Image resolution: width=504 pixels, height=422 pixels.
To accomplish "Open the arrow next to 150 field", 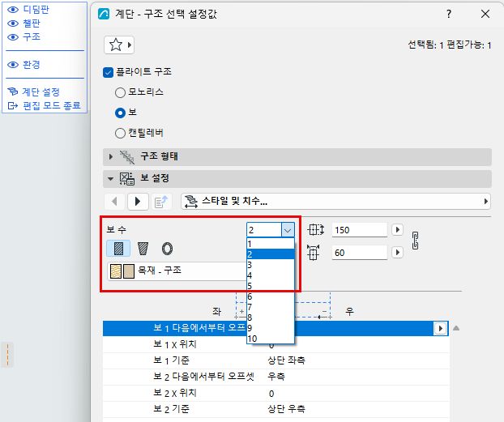I will click(x=397, y=230).
